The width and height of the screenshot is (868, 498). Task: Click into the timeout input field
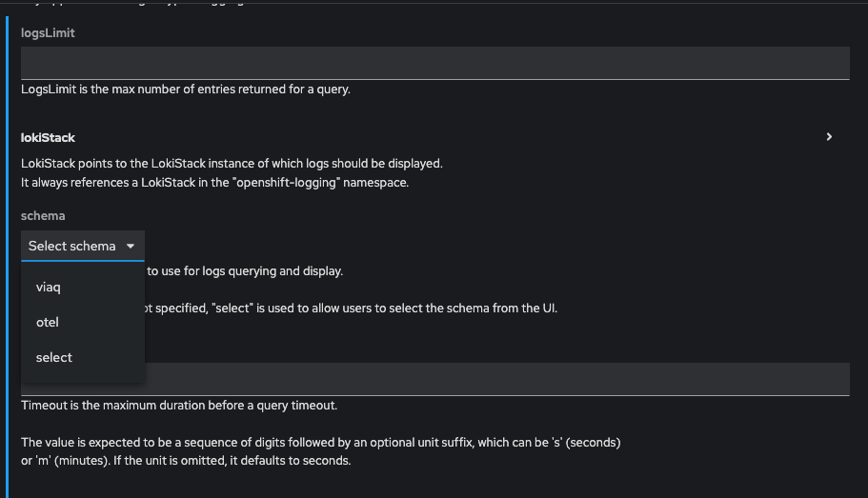(x=495, y=379)
